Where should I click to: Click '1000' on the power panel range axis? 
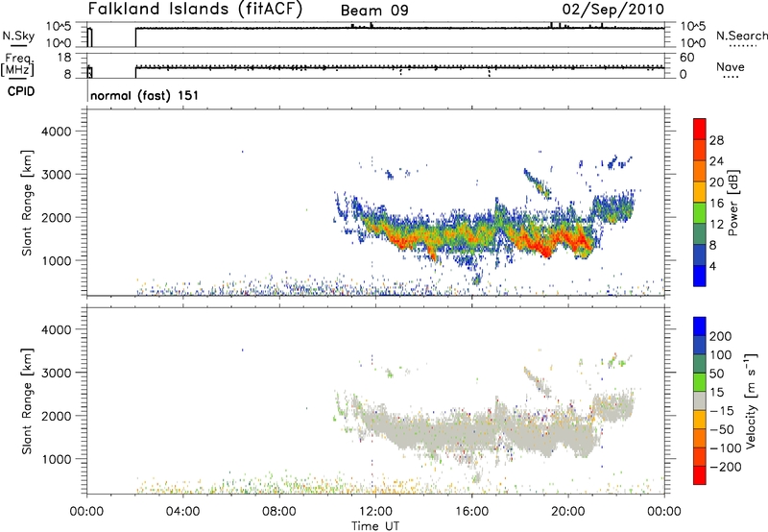pyautogui.click(x=56, y=260)
